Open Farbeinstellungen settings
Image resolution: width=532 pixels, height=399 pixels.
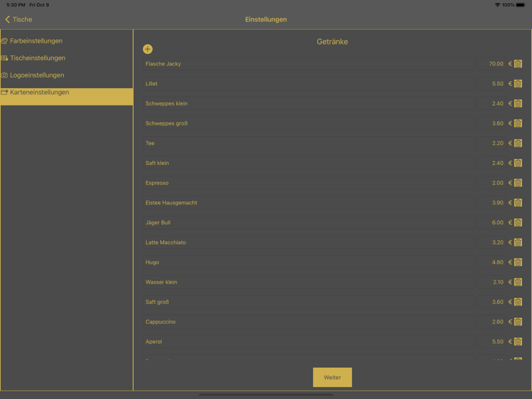[67, 41]
